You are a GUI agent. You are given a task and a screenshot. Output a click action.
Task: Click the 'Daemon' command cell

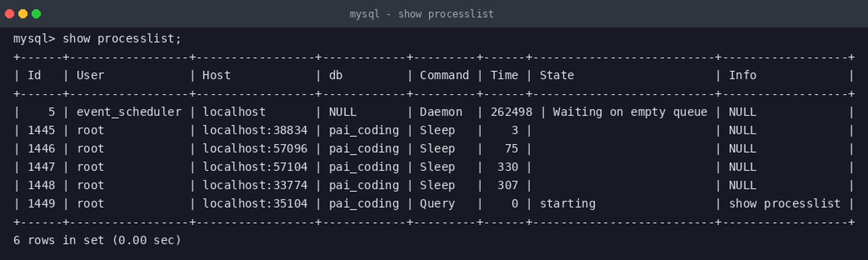coord(441,112)
